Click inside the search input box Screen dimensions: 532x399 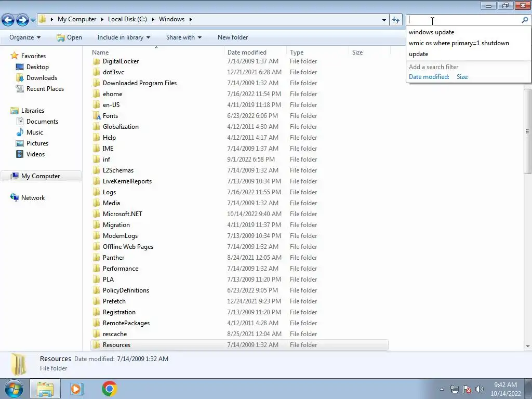(x=463, y=20)
